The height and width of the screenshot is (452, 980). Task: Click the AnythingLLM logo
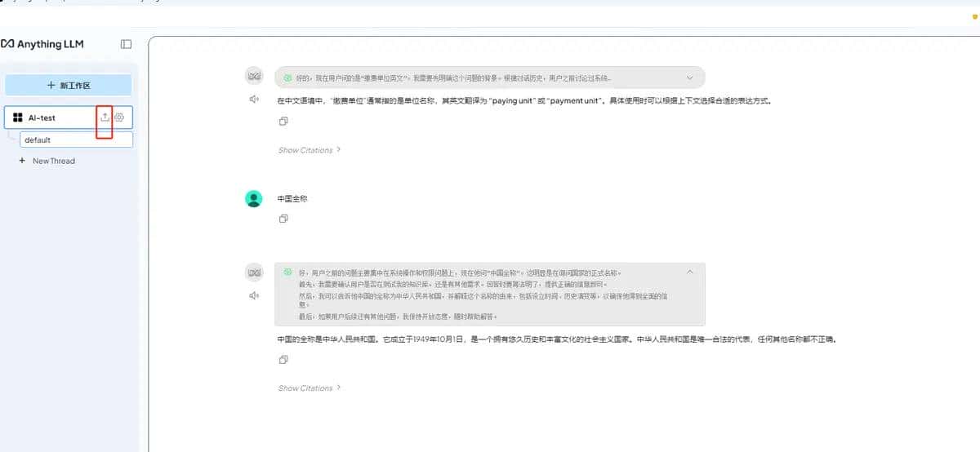click(42, 44)
